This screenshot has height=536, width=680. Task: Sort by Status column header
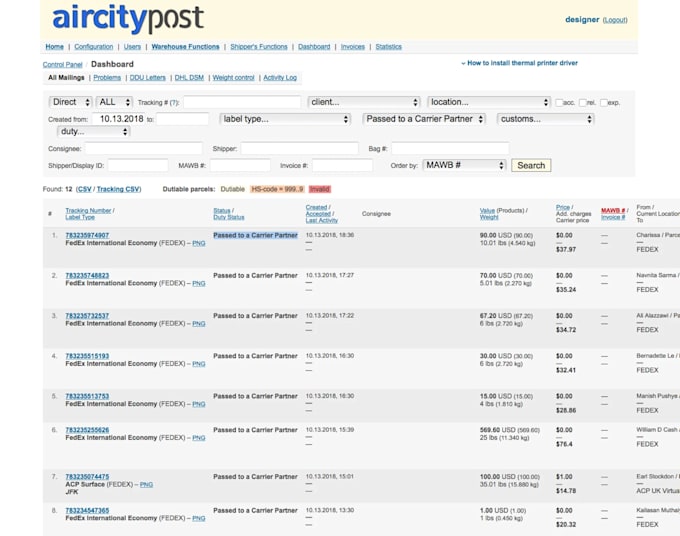[222, 211]
